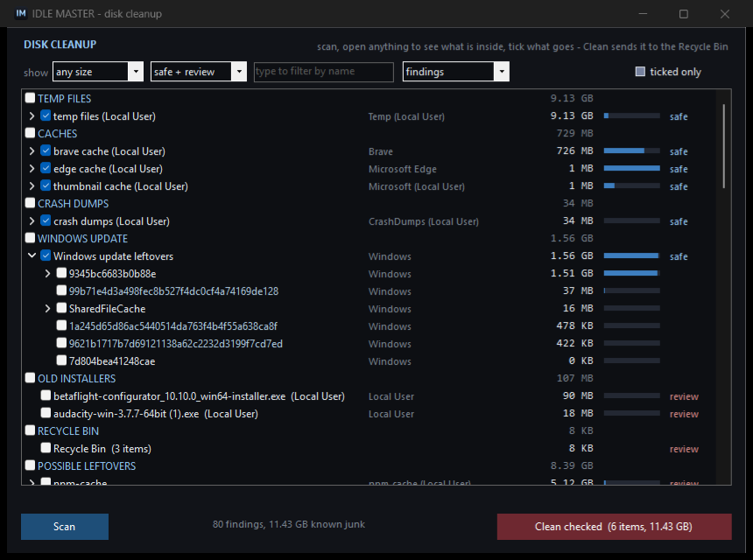Expand temp files (Local User) row
This screenshot has width=753, height=560.
[x=32, y=115]
